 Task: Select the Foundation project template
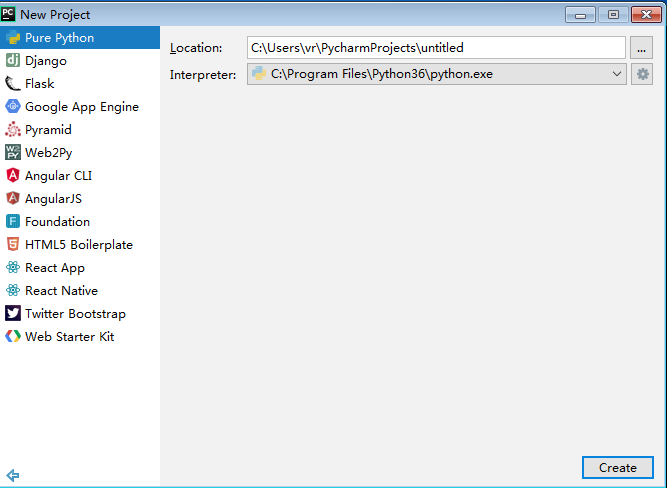57,222
